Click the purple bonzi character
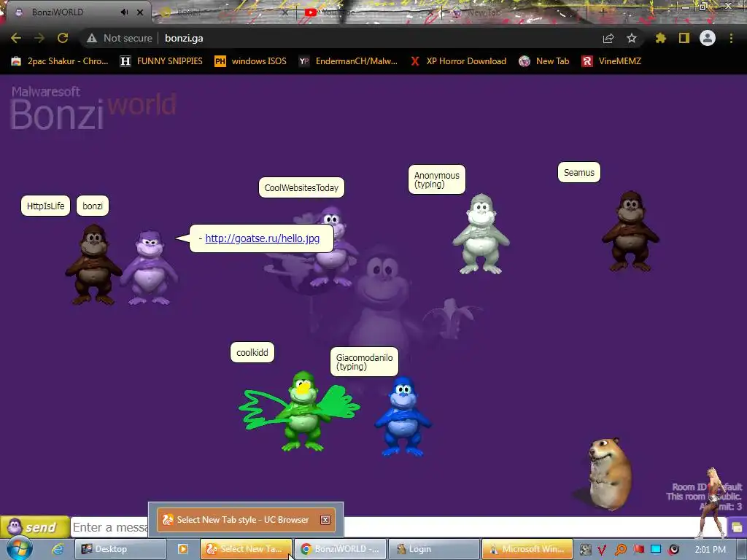The height and width of the screenshot is (560, 747). (150, 267)
